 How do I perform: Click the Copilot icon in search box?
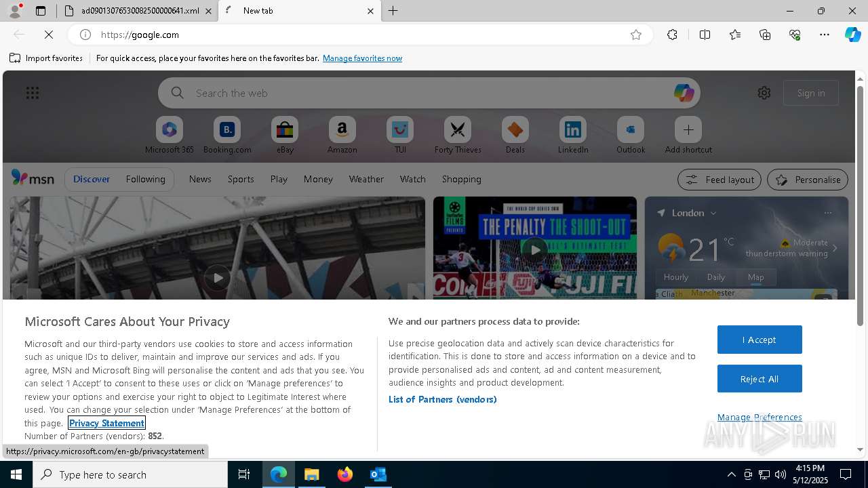tap(684, 93)
